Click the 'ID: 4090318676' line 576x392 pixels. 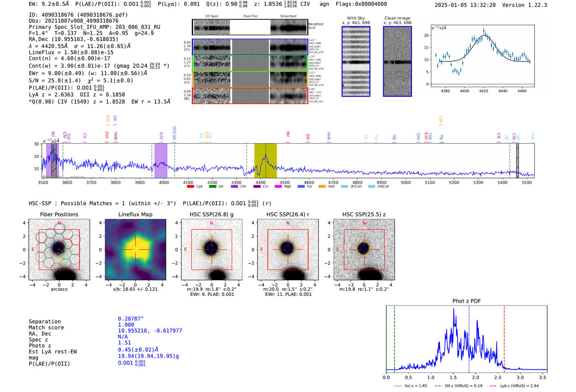78,15
